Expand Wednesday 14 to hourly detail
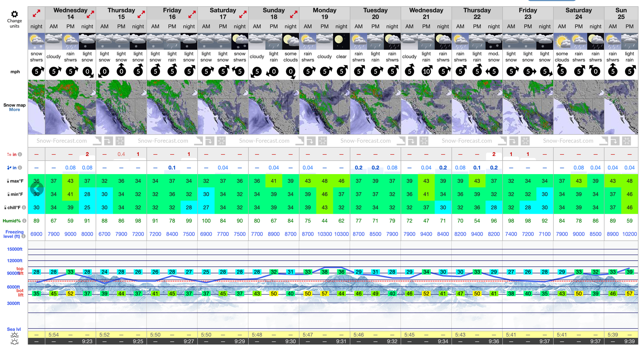644x346 pixels. point(90,14)
